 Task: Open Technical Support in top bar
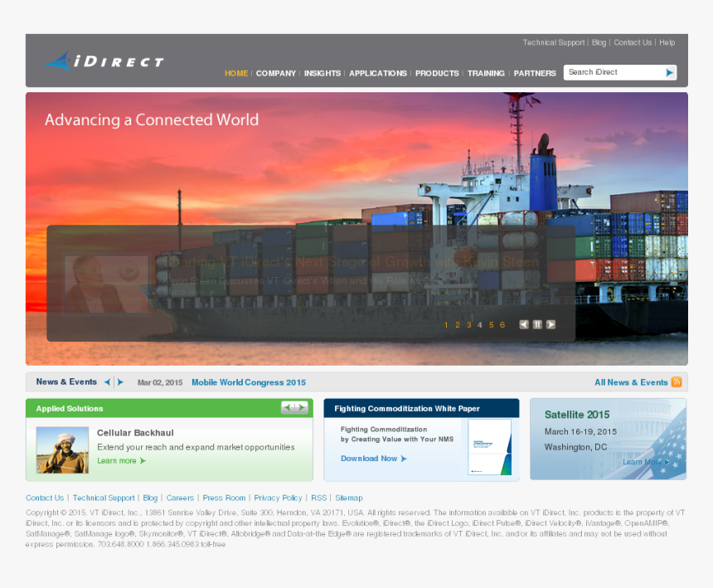pos(553,42)
